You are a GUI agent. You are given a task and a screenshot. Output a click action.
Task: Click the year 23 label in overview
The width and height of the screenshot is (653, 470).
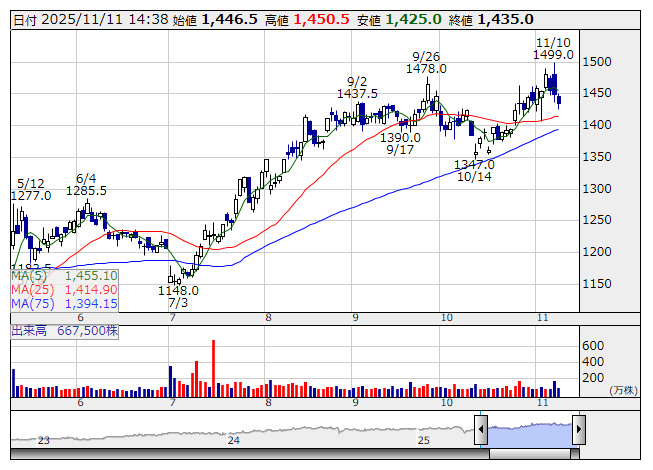point(43,440)
